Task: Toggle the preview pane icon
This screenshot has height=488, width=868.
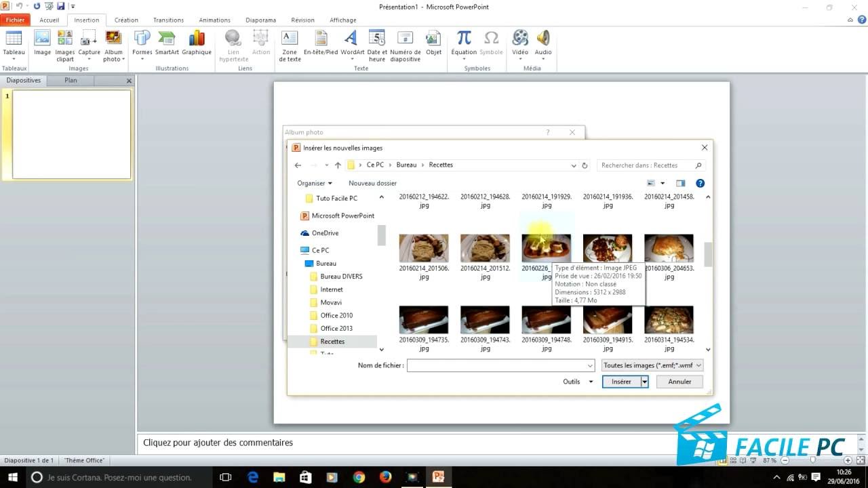Action: (x=681, y=183)
